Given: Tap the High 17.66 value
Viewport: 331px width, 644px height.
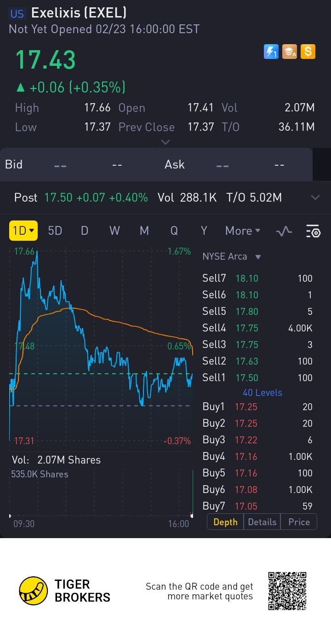Looking at the screenshot, I should 97,108.
